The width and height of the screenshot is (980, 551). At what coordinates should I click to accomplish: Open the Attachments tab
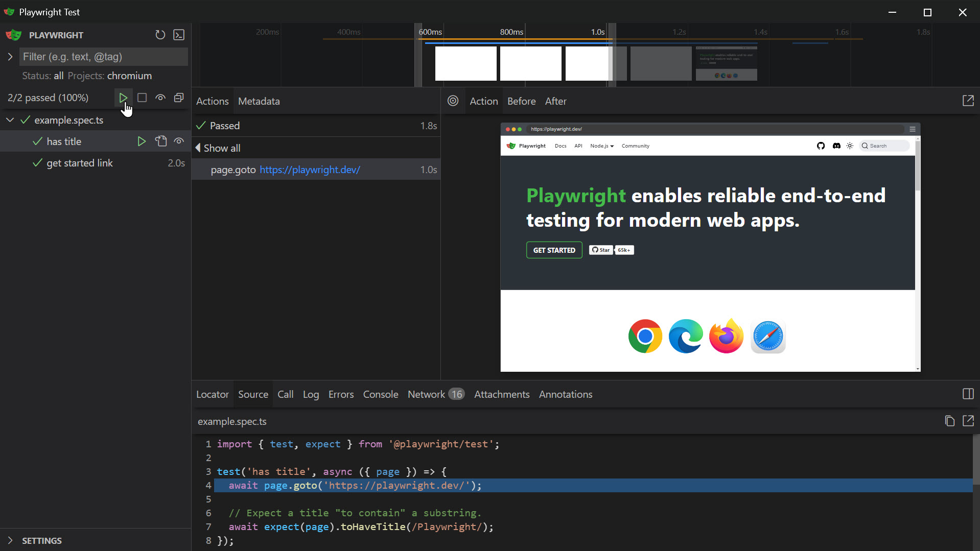[502, 394]
